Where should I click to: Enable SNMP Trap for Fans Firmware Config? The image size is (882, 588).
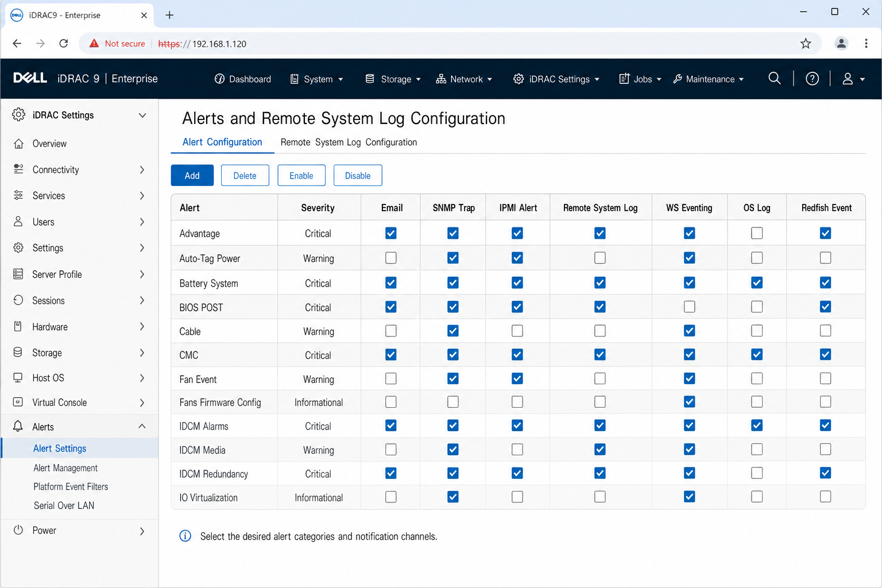[x=453, y=402]
